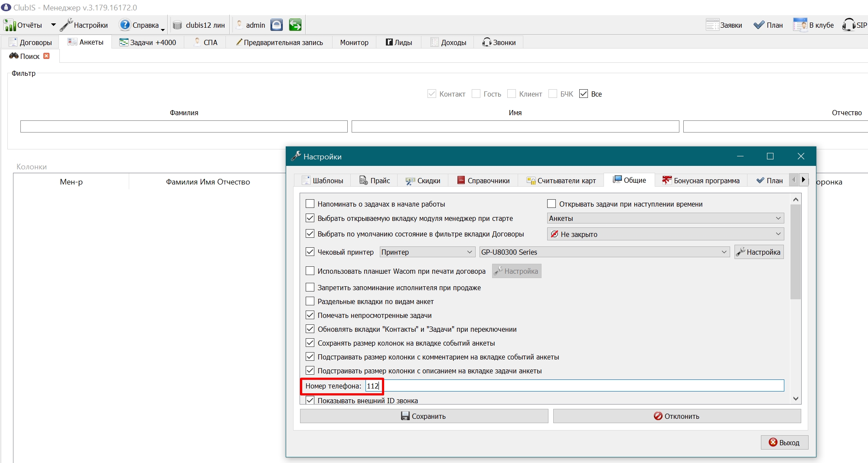Viewport: 868px width, 463px height.
Task: Click the Отклонить reject button
Action: click(x=677, y=416)
